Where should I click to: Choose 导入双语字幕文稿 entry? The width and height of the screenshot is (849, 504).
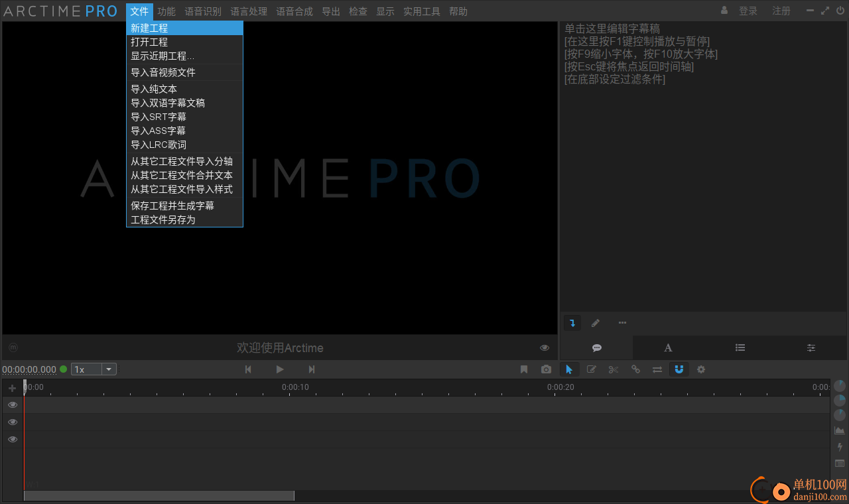pos(184,103)
